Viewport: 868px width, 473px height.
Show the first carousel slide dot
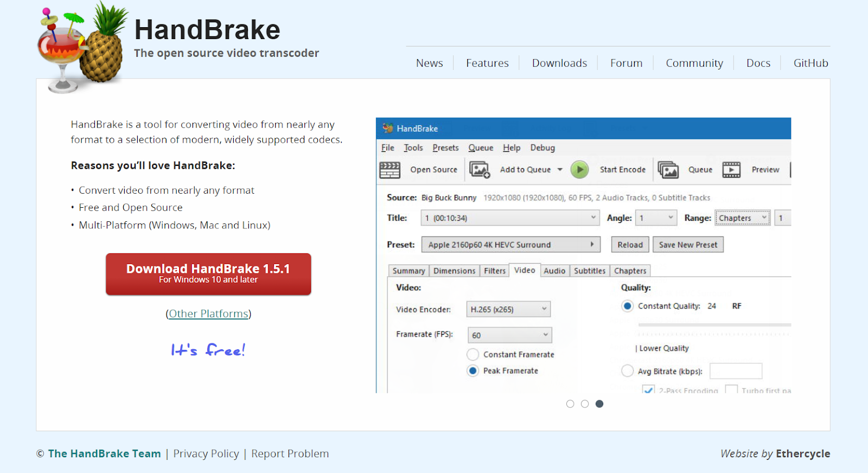pyautogui.click(x=570, y=404)
